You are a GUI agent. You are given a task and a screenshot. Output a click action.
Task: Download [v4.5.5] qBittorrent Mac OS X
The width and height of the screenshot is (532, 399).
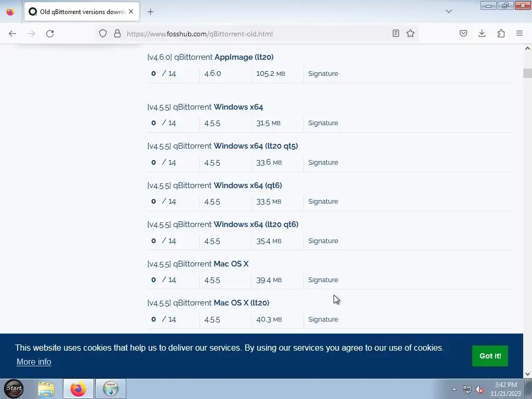(x=198, y=263)
